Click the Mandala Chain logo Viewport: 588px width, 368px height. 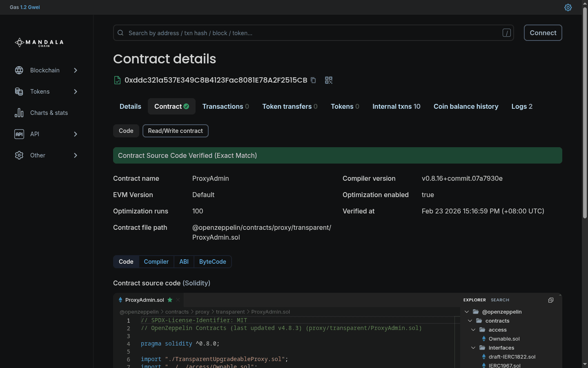point(39,43)
